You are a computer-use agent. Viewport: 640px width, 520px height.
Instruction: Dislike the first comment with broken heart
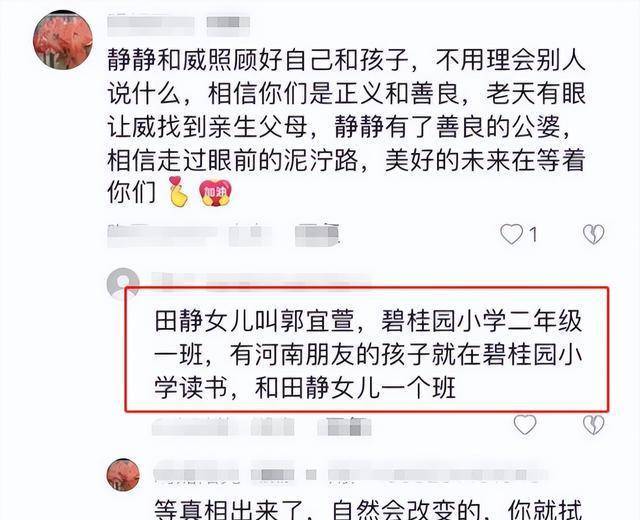[x=593, y=235]
